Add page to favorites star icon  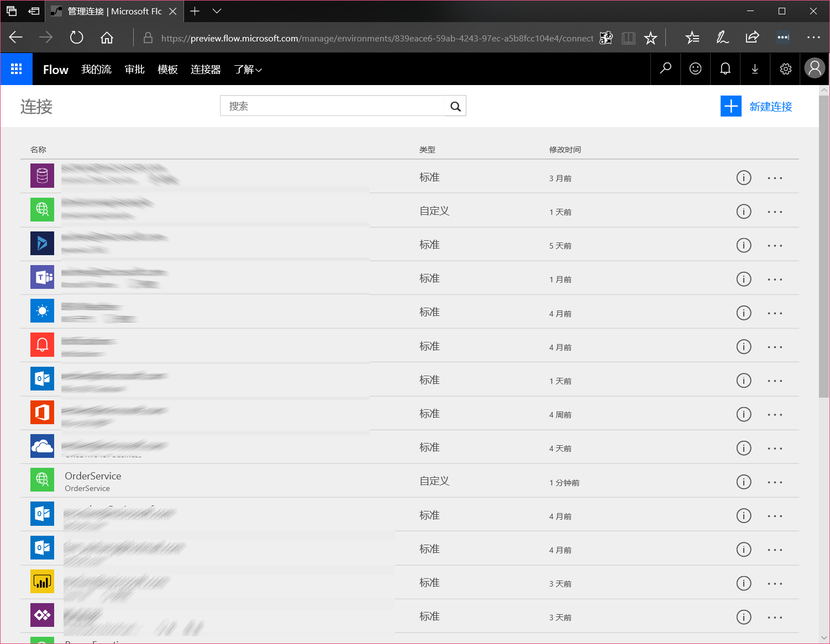click(650, 38)
